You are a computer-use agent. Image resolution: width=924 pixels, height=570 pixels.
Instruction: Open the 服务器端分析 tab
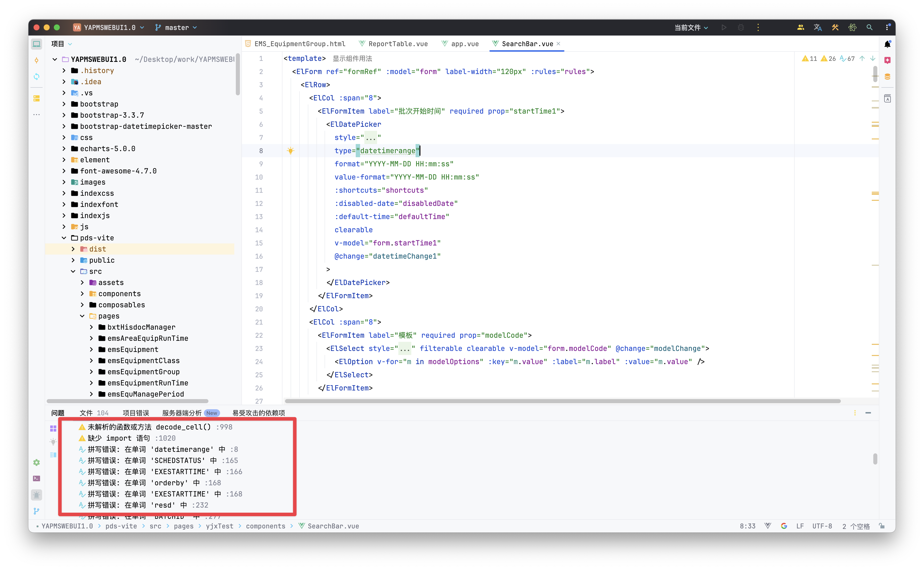pyautogui.click(x=191, y=413)
